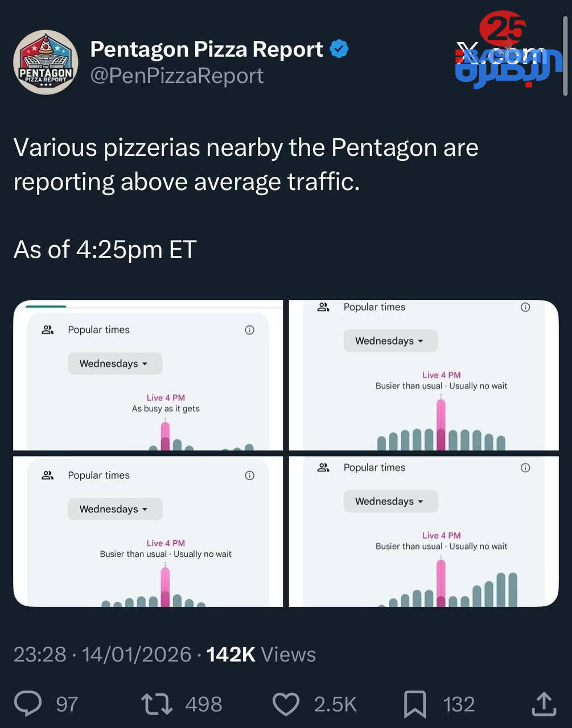
Task: Click the 142K Views count
Action: coord(261,655)
